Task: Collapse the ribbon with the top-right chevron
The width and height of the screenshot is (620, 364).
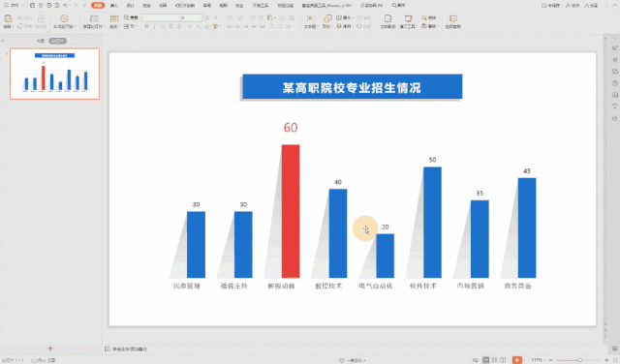Action: (615, 6)
